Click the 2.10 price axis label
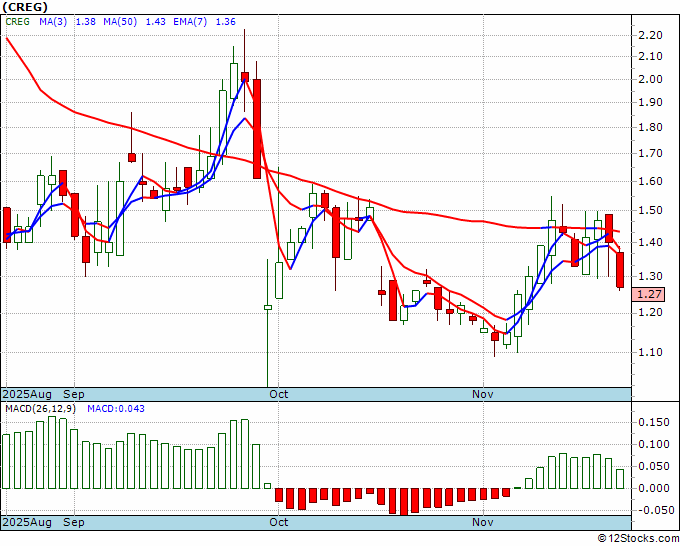 (650, 56)
